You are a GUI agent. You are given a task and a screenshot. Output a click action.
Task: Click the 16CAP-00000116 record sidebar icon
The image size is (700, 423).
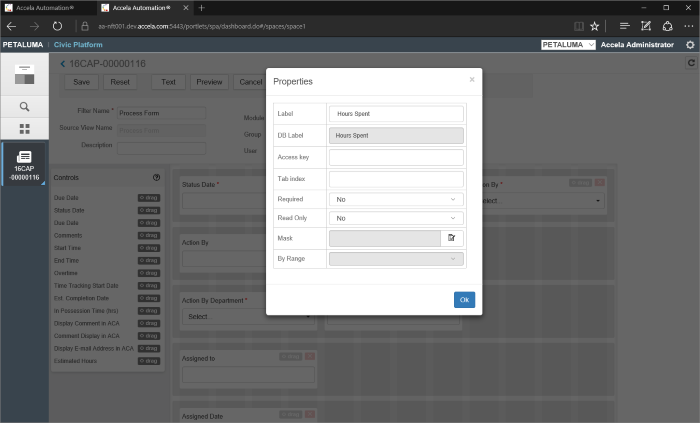[25, 163]
